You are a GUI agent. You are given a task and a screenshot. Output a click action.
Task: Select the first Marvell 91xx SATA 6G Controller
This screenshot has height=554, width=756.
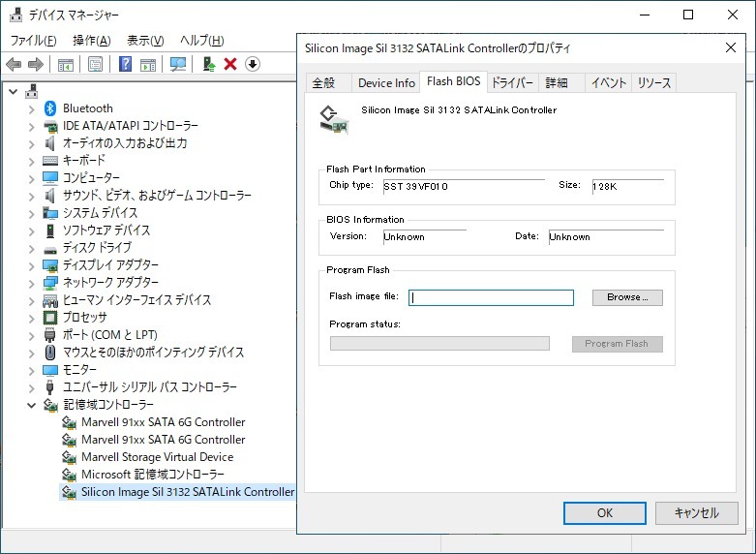[x=163, y=422]
